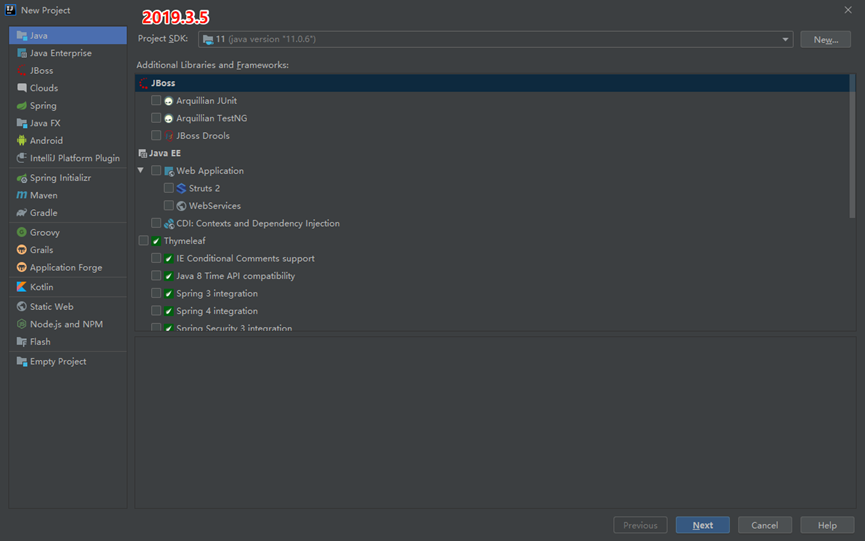Screen dimensions: 865x541
Task: Enable IE Conditional Comments support checkbox
Action: point(156,258)
